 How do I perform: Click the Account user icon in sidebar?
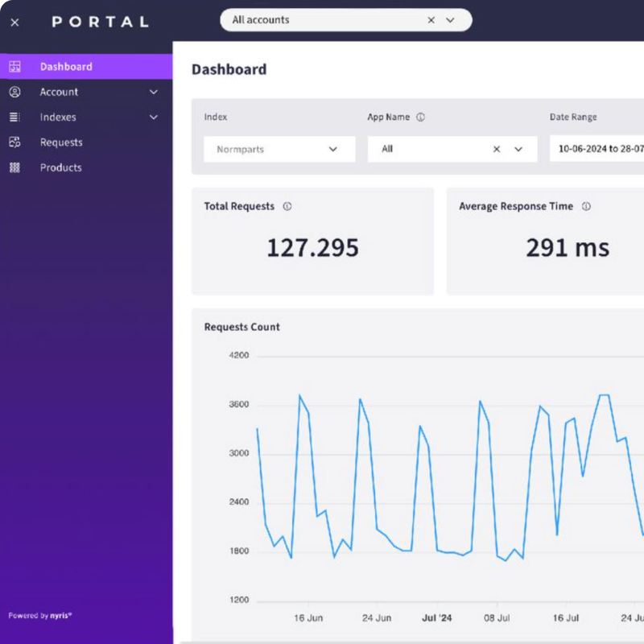tap(14, 93)
